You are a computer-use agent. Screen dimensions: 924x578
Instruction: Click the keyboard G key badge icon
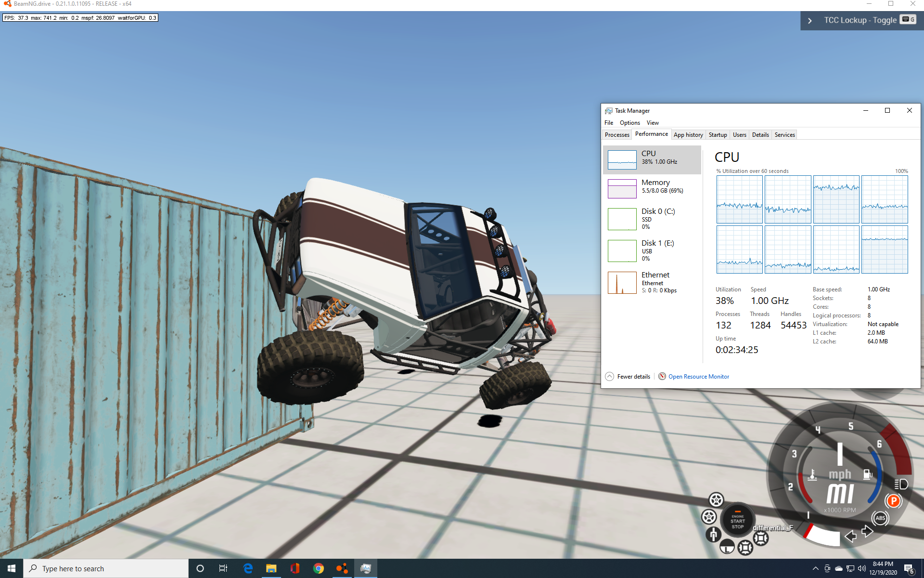pyautogui.click(x=908, y=20)
